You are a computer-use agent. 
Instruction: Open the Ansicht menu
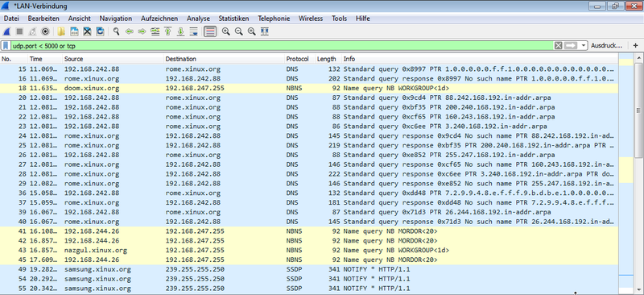click(x=79, y=19)
